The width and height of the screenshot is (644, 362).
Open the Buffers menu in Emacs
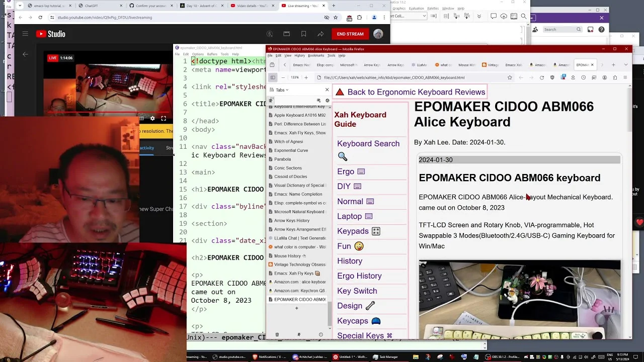[212, 54]
